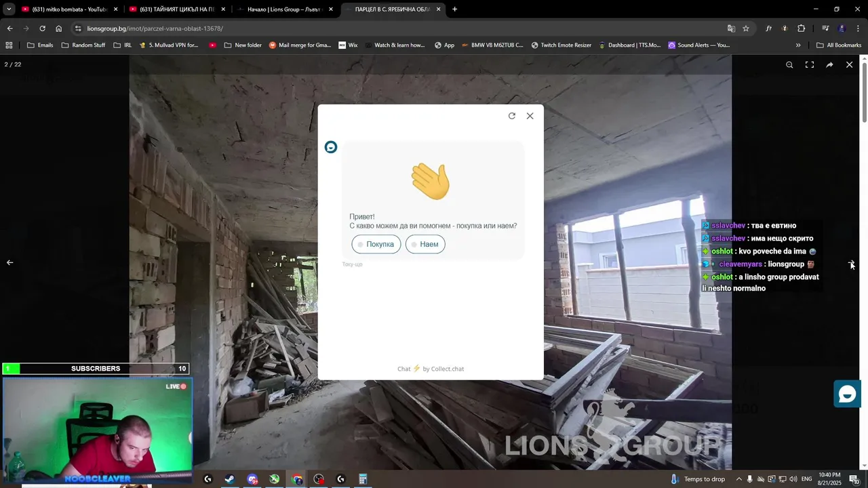
Task: Open the volume speaker tray icon
Action: (792, 479)
